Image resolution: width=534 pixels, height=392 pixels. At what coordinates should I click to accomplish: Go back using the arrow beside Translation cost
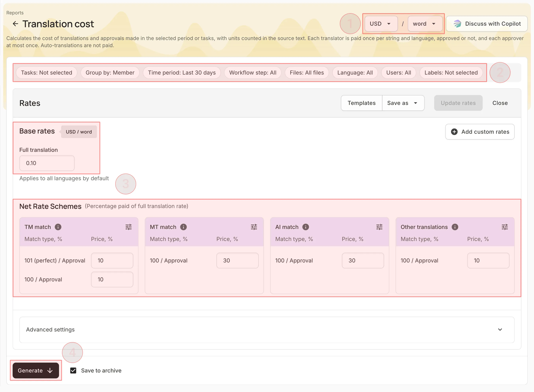click(15, 24)
